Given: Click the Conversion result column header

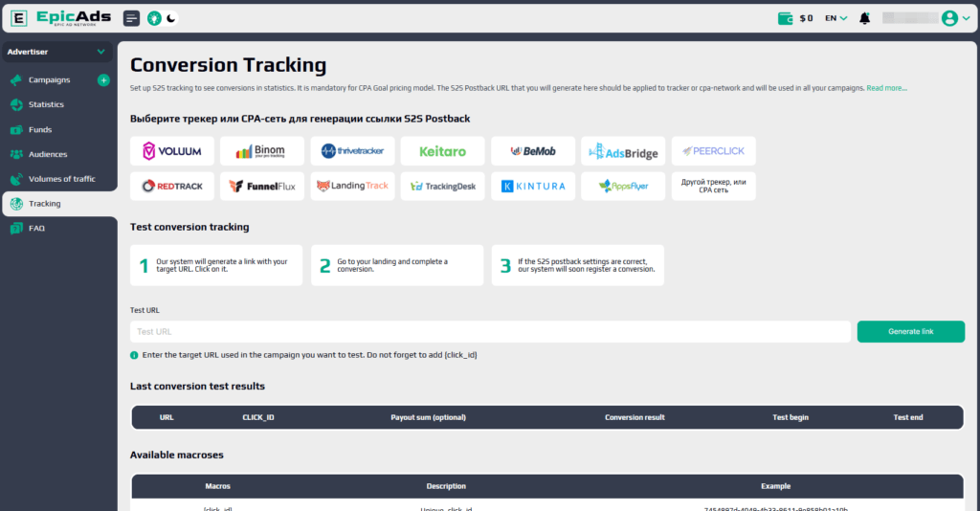Looking at the screenshot, I should [635, 417].
